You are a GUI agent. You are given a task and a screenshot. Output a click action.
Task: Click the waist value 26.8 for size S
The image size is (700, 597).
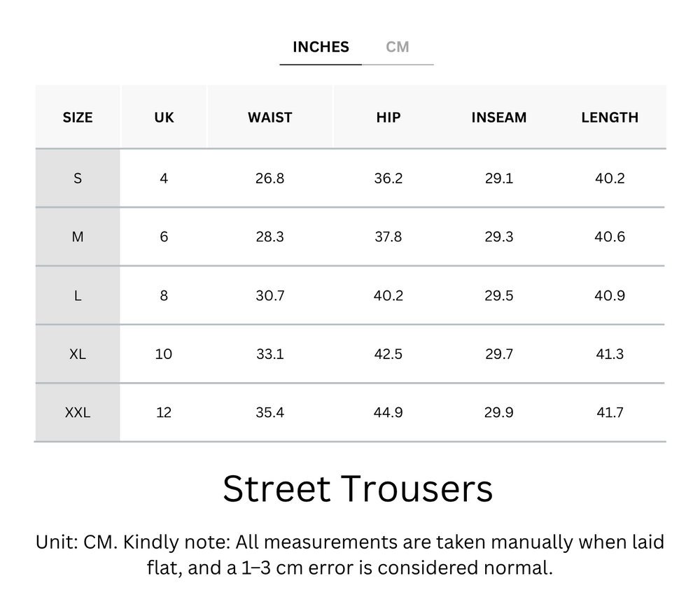[x=269, y=178]
